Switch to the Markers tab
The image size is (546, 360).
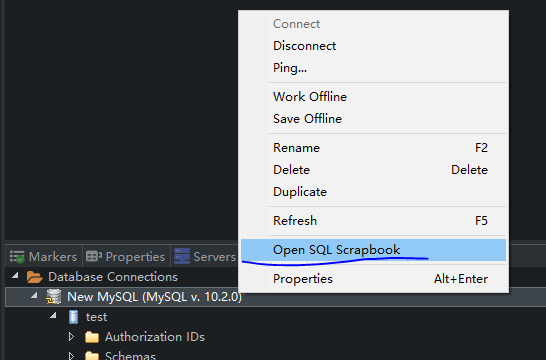click(x=44, y=257)
